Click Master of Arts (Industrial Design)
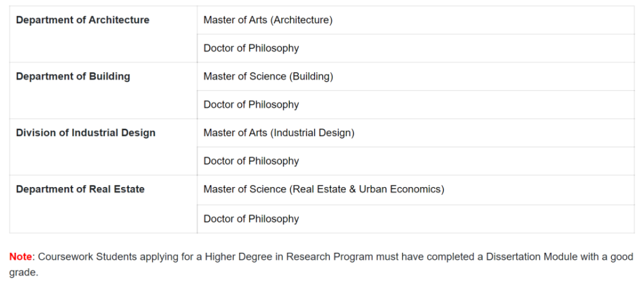644x285 pixels. click(x=279, y=133)
